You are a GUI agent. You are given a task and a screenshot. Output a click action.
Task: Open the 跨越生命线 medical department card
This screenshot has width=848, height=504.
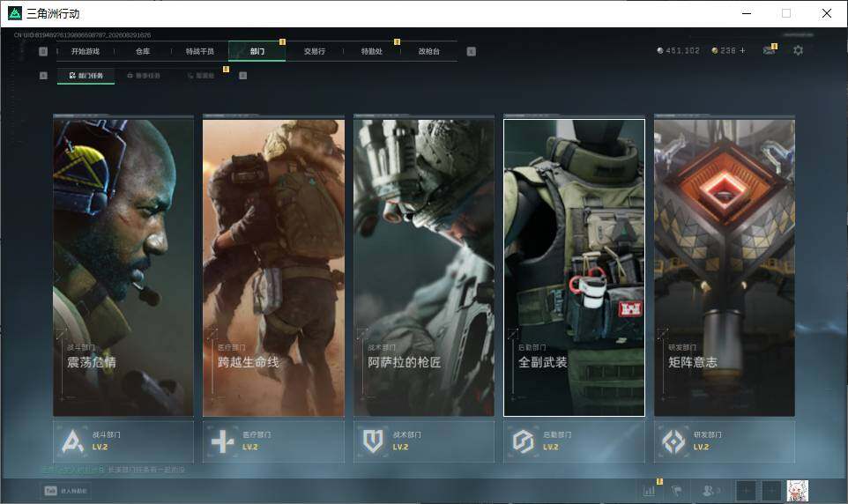click(x=273, y=268)
